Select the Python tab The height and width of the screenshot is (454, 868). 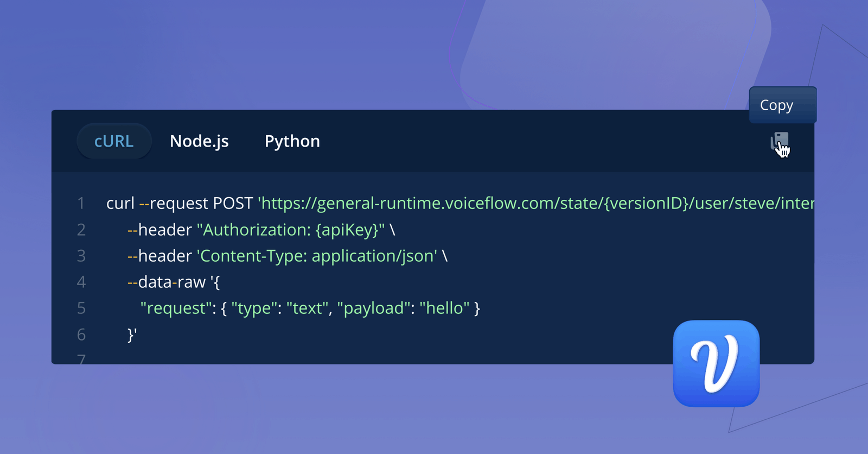point(292,141)
